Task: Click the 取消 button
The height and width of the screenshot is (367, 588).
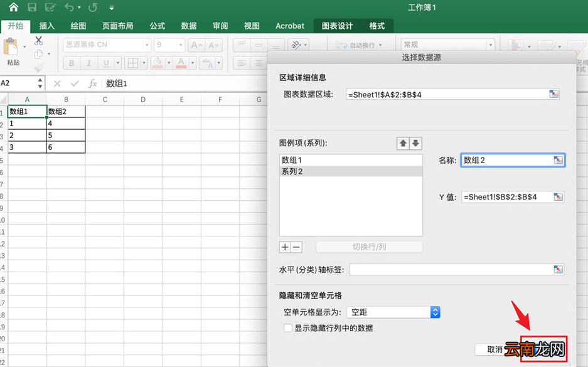Action: coord(494,350)
